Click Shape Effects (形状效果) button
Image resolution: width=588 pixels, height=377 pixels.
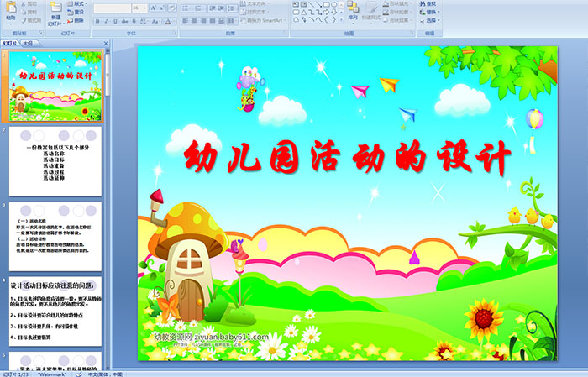point(397,20)
